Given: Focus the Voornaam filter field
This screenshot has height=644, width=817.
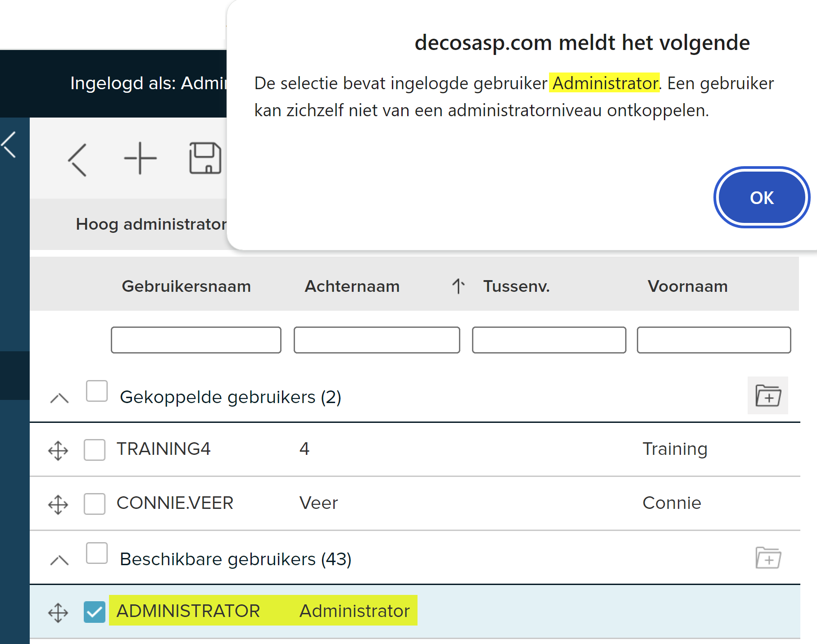Looking at the screenshot, I should 714,340.
